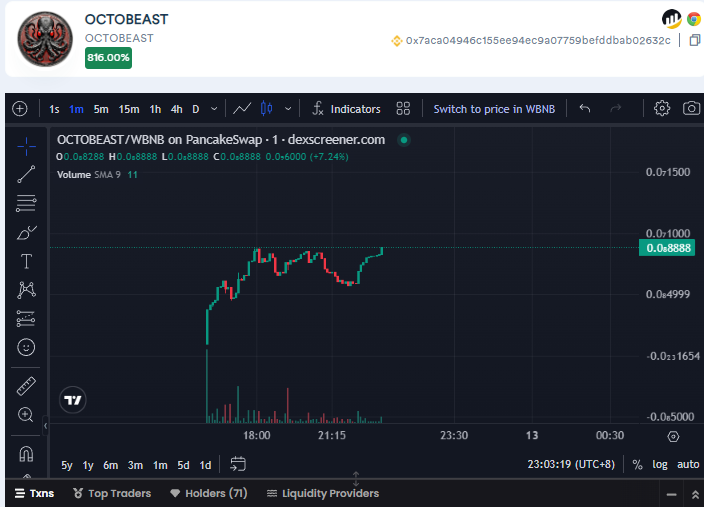Select the brush drawing tool

26,233
